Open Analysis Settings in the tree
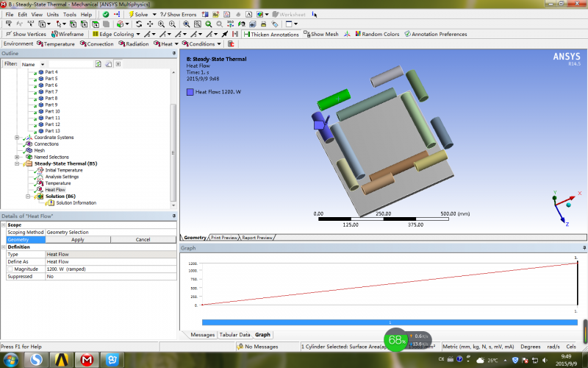Viewport: 588px width, 368px height. tap(62, 177)
